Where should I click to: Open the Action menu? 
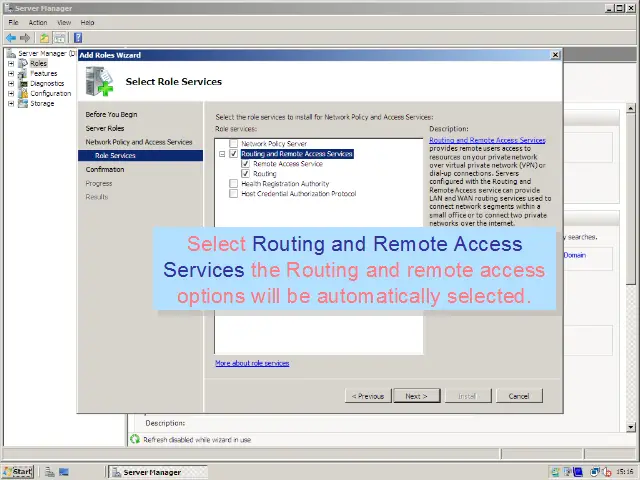coord(38,22)
